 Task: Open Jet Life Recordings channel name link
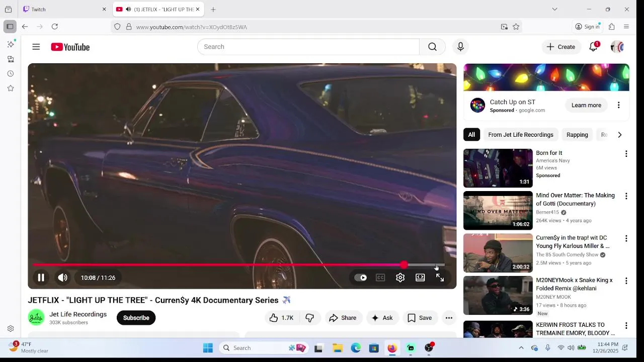coord(78,314)
